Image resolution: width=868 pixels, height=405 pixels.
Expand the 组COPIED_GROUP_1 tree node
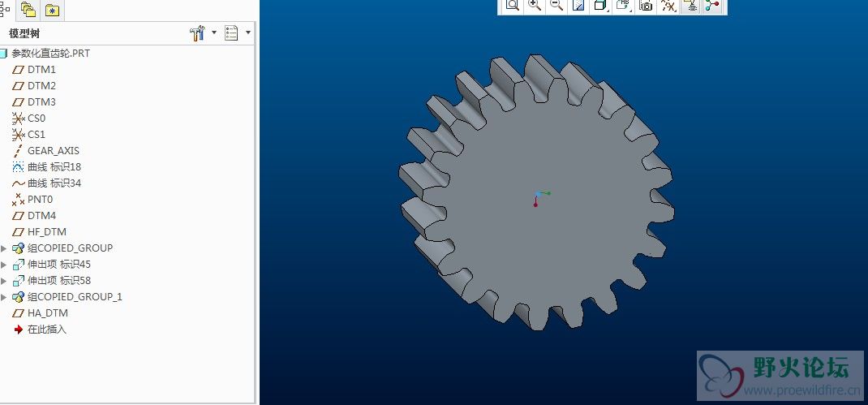coord(4,297)
